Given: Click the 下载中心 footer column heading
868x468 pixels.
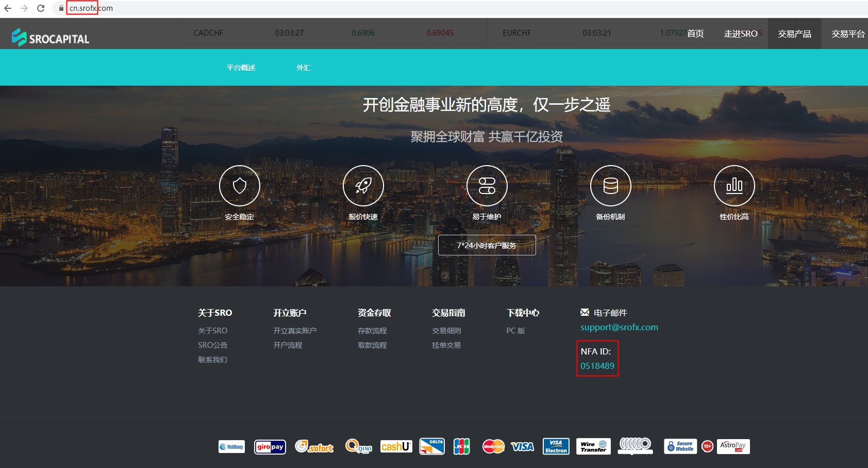Looking at the screenshot, I should click(x=523, y=313).
